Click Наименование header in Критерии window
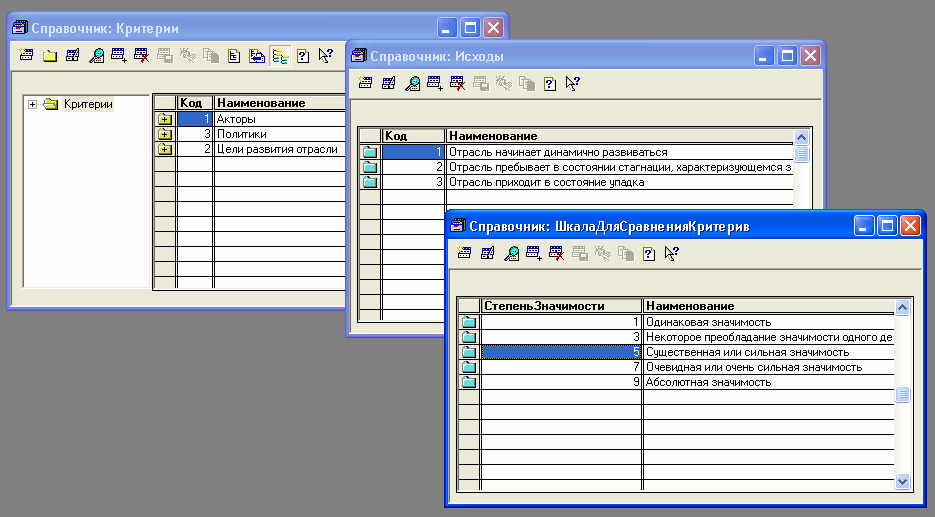Image resolution: width=935 pixels, height=517 pixels. pyautogui.click(x=280, y=103)
